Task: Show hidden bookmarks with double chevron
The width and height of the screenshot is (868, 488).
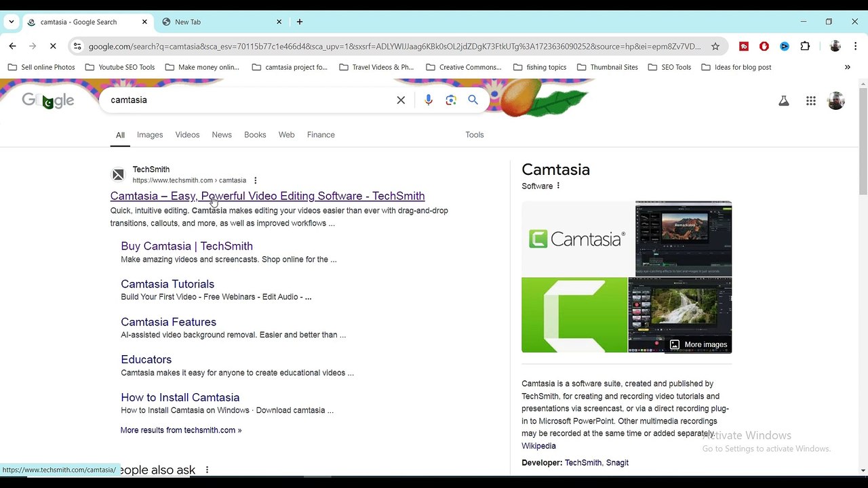Action: coord(847,67)
